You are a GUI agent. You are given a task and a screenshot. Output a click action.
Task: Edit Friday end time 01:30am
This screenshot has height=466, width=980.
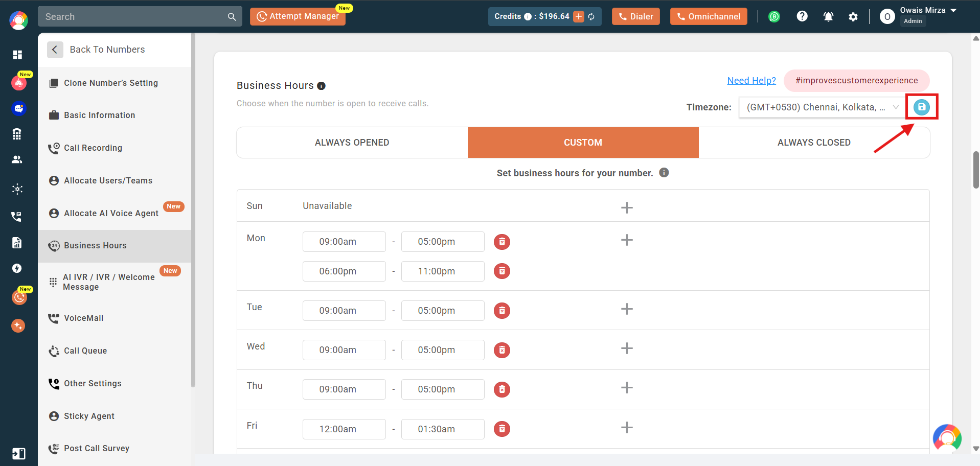443,429
